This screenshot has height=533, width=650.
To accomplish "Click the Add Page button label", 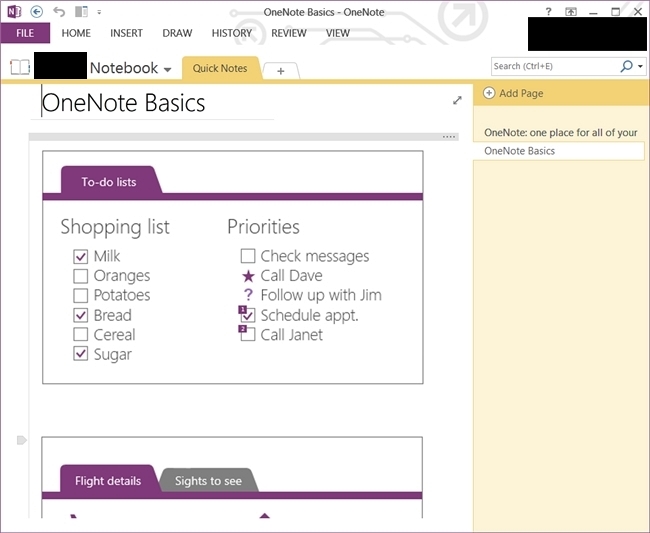I will click(521, 93).
